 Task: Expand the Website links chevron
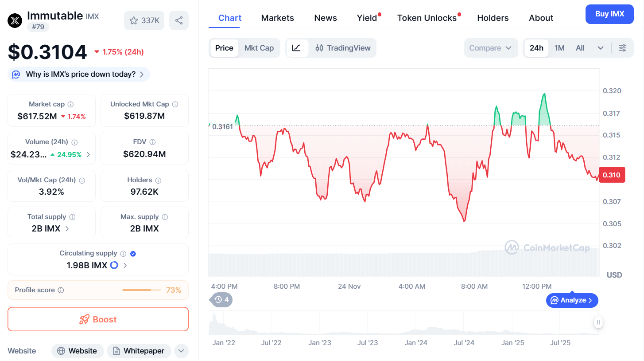(x=181, y=351)
